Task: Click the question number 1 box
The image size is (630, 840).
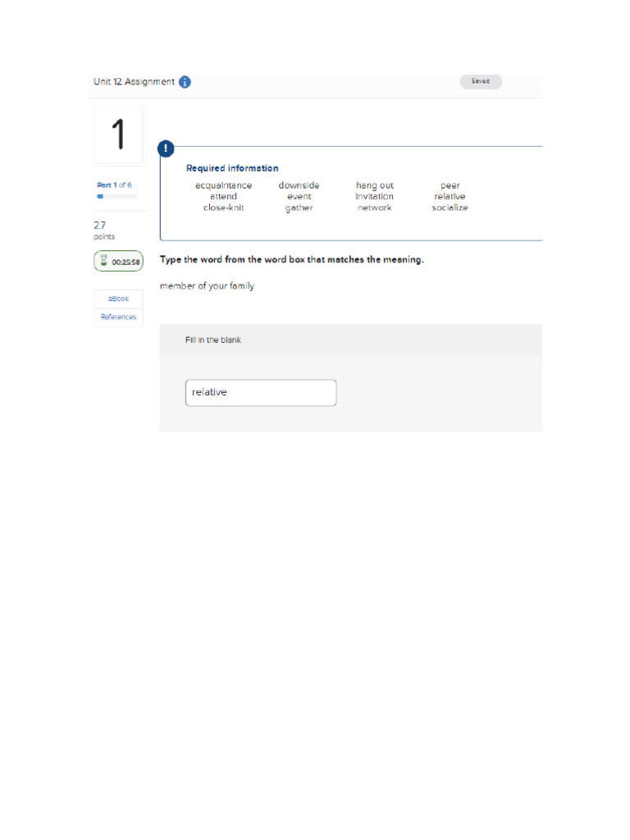Action: (118, 134)
